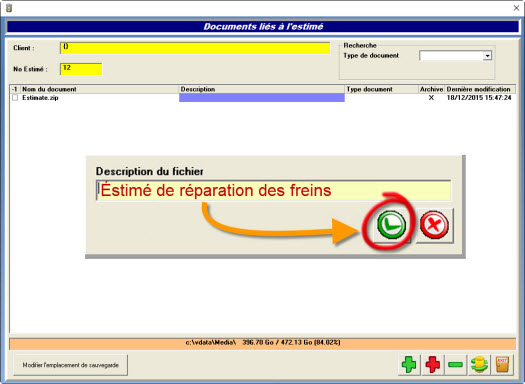Click the Archive X mark for Estimate.zip
This screenshot has height=384, width=525.
click(x=431, y=98)
